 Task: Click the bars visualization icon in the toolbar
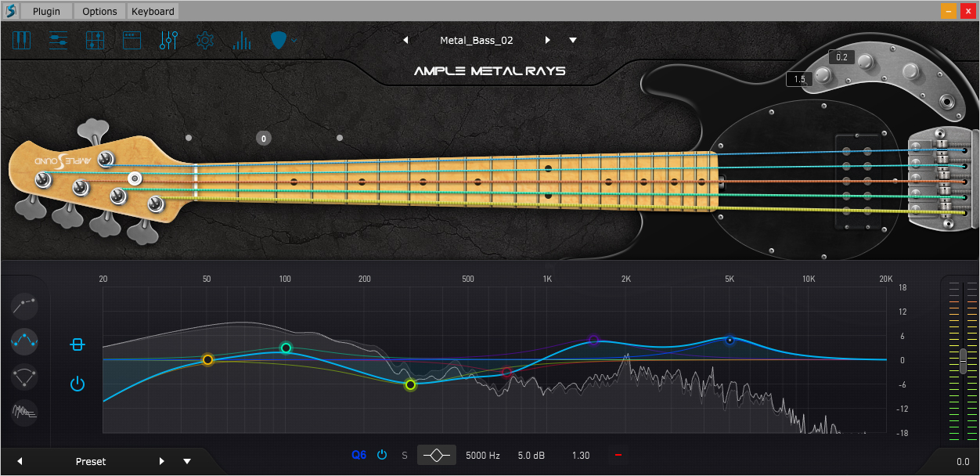(x=242, y=40)
